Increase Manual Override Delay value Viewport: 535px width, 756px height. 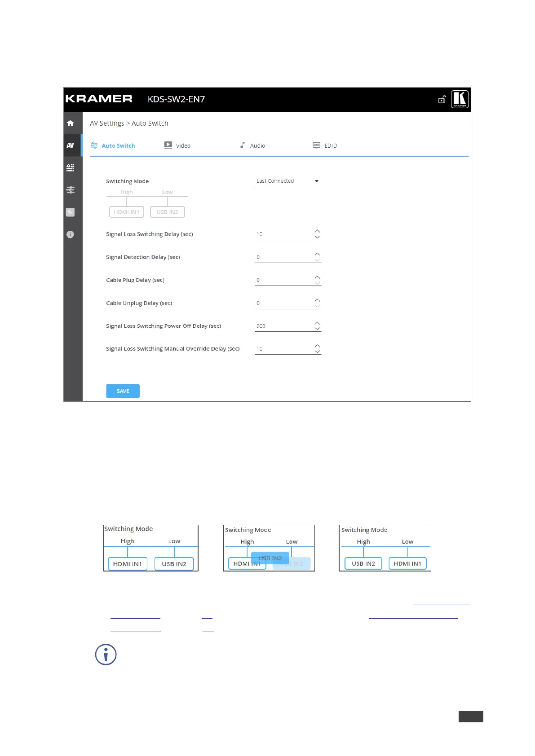317,346
